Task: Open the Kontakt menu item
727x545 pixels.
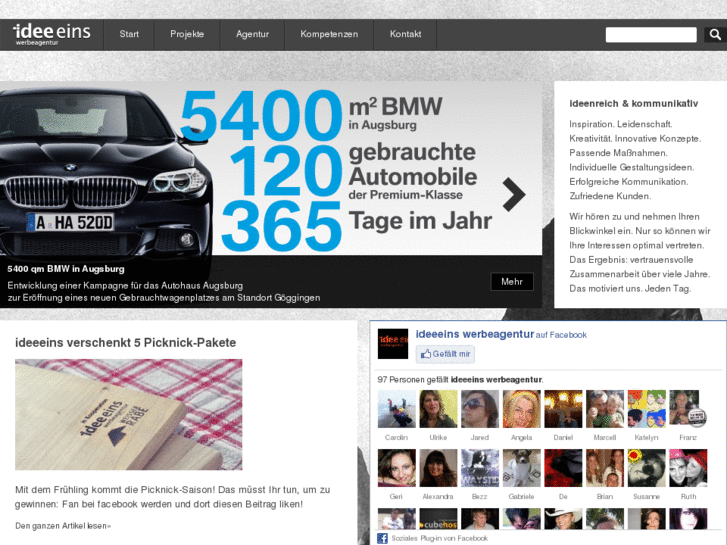Action: tap(405, 34)
